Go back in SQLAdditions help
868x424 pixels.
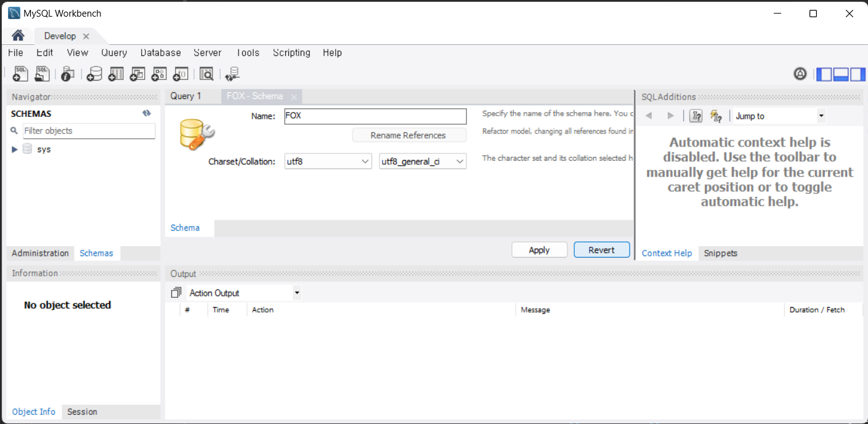(649, 116)
